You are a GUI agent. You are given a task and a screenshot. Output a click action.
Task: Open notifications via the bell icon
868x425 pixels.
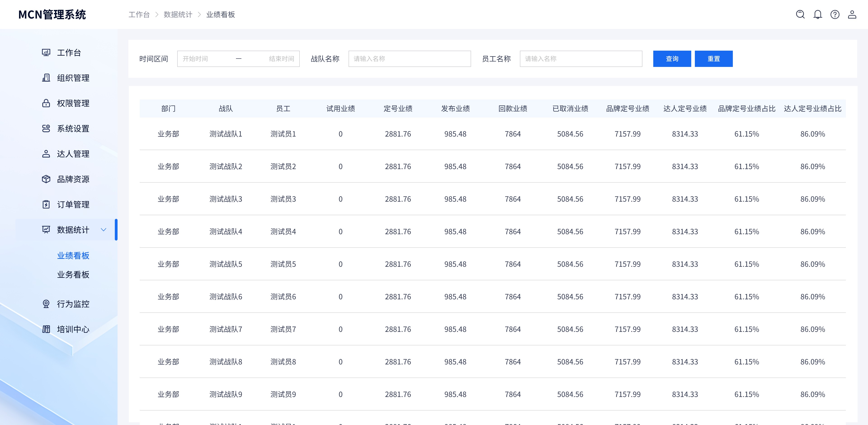click(x=817, y=14)
